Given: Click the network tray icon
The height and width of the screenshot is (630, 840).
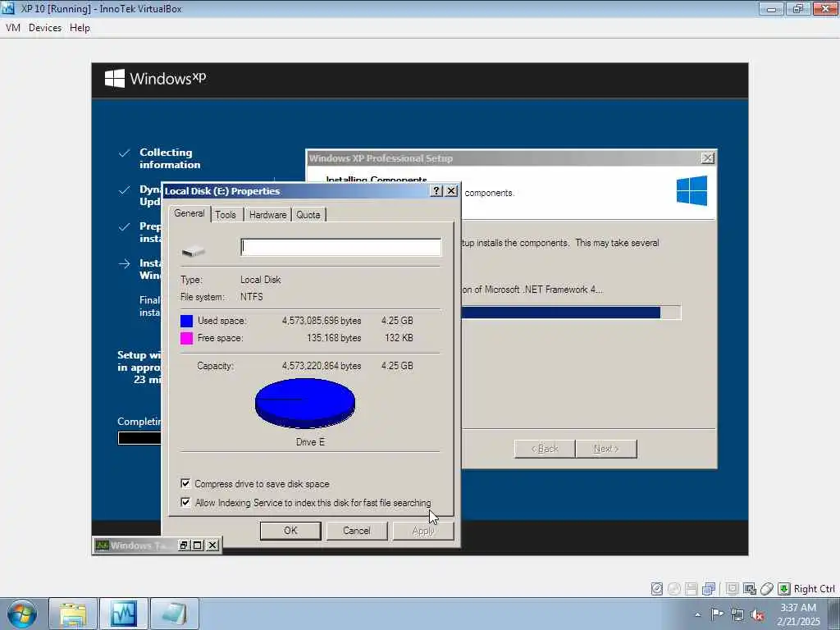Looking at the screenshot, I should point(737,614).
